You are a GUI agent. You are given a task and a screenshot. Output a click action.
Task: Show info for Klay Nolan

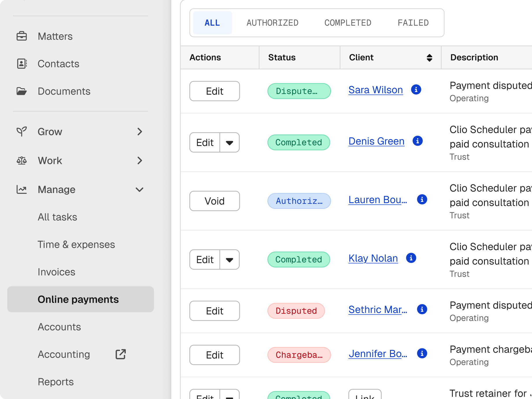tap(411, 258)
